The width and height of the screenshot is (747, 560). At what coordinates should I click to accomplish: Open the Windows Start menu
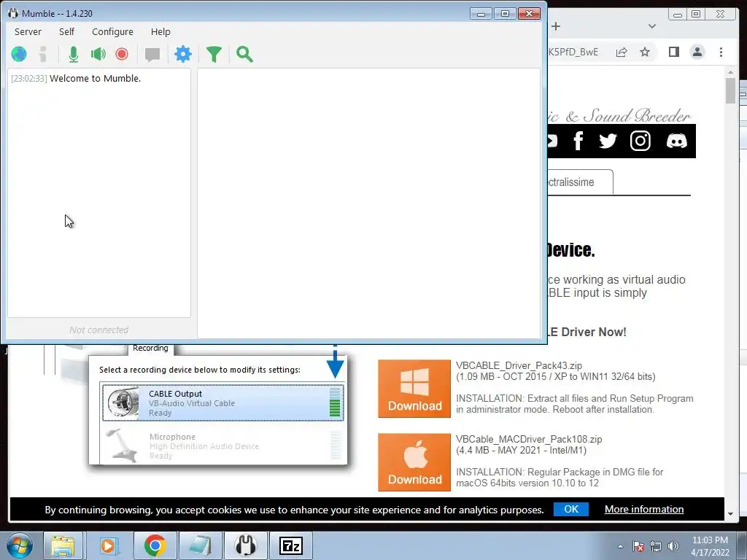click(20, 545)
